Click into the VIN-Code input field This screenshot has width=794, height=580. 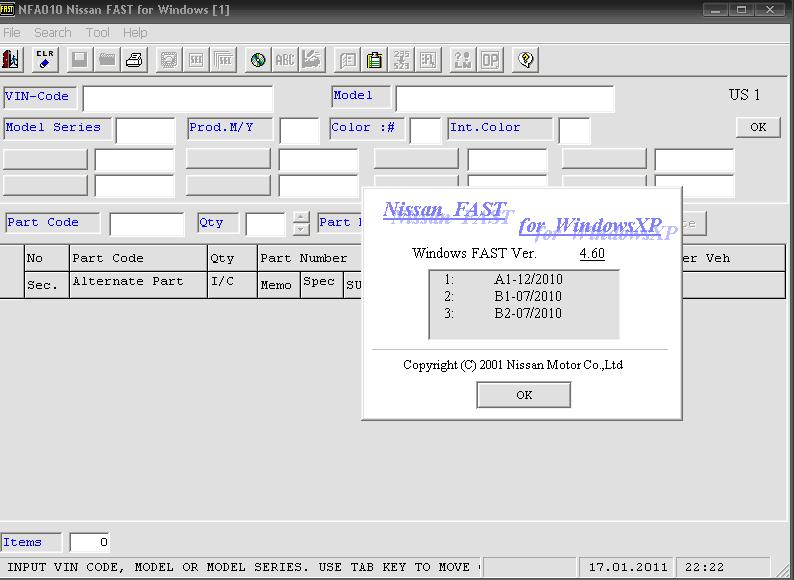tap(178, 98)
